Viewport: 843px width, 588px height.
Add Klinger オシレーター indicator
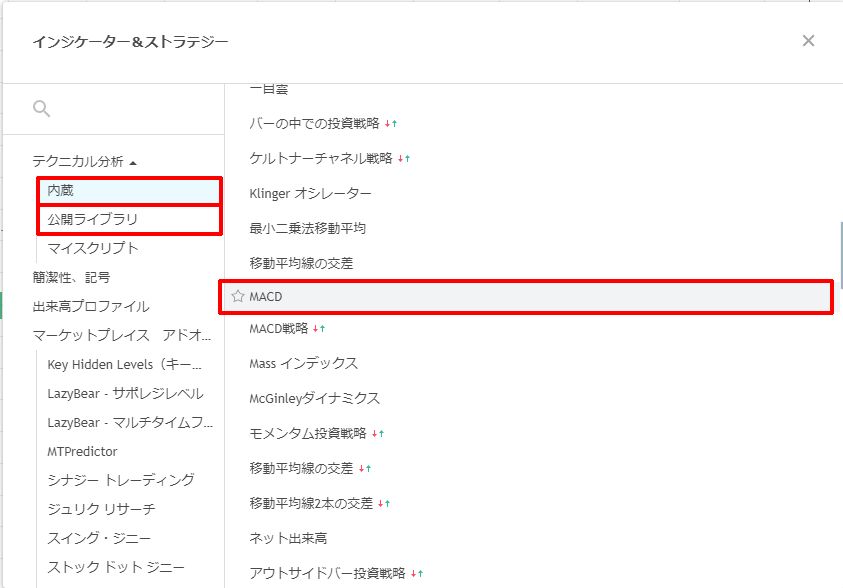click(310, 193)
